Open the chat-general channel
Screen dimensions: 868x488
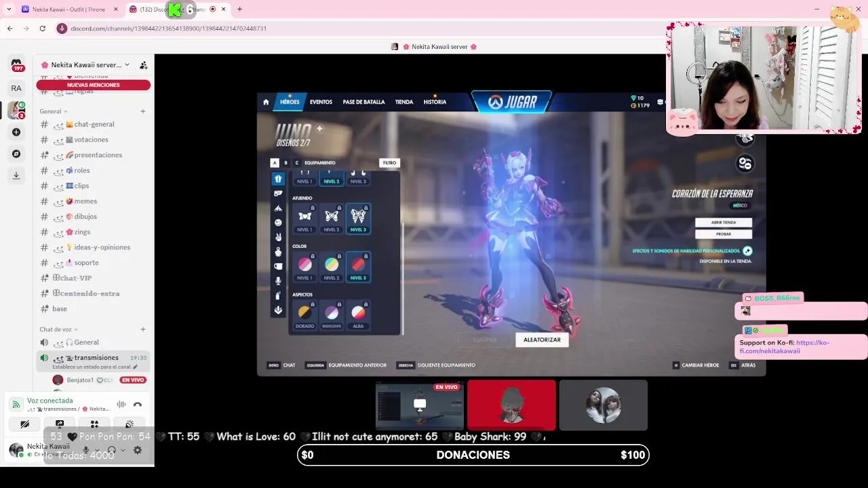tap(94, 124)
